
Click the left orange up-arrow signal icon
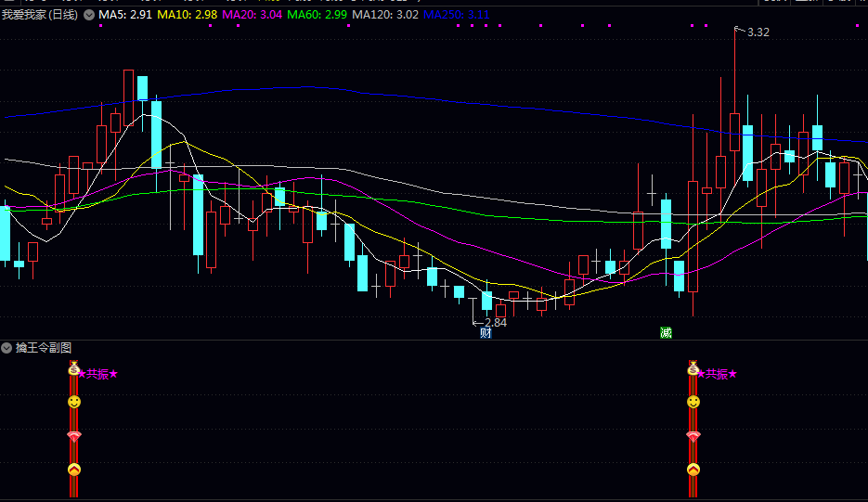[74, 469]
